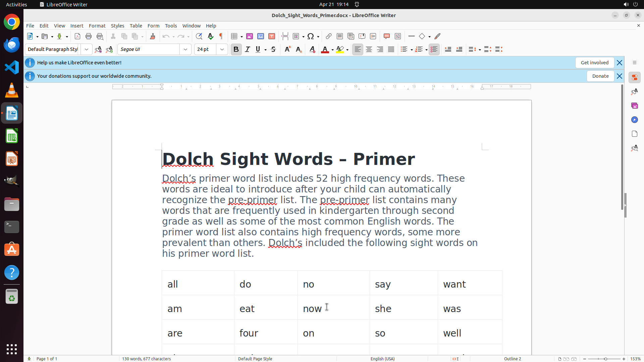644x362 pixels.
Task: Insert a special character with Omega icon
Action: click(311, 36)
